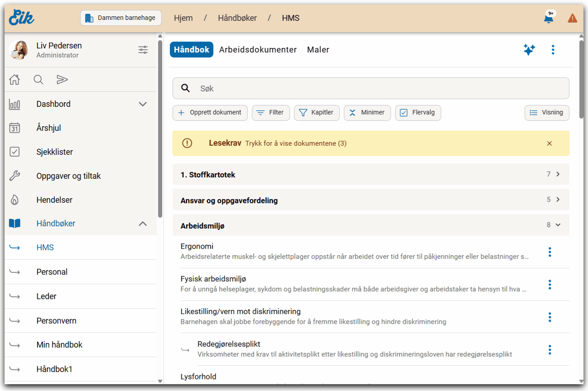Collapse the Håndbøker sidebar section
The height and width of the screenshot is (391, 588).
[x=143, y=224]
